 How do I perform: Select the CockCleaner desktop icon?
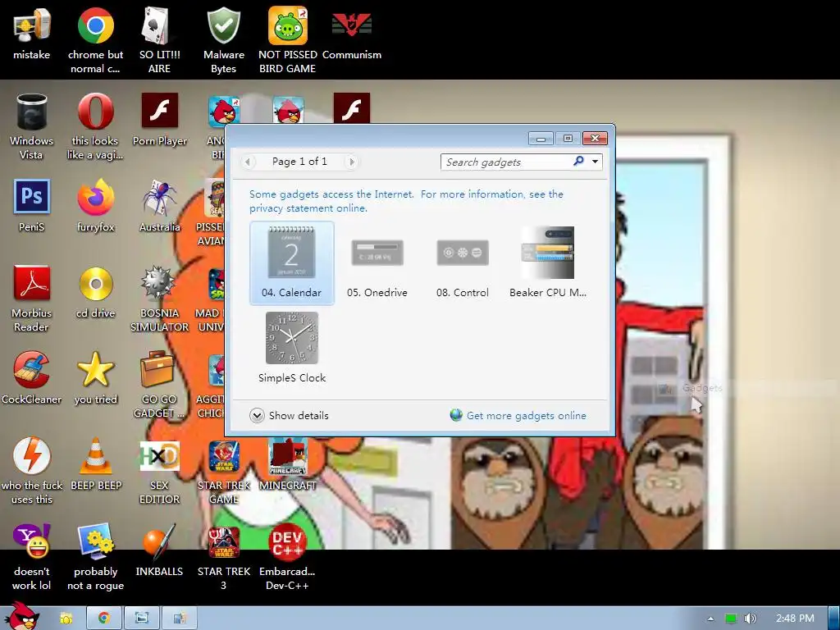point(32,378)
